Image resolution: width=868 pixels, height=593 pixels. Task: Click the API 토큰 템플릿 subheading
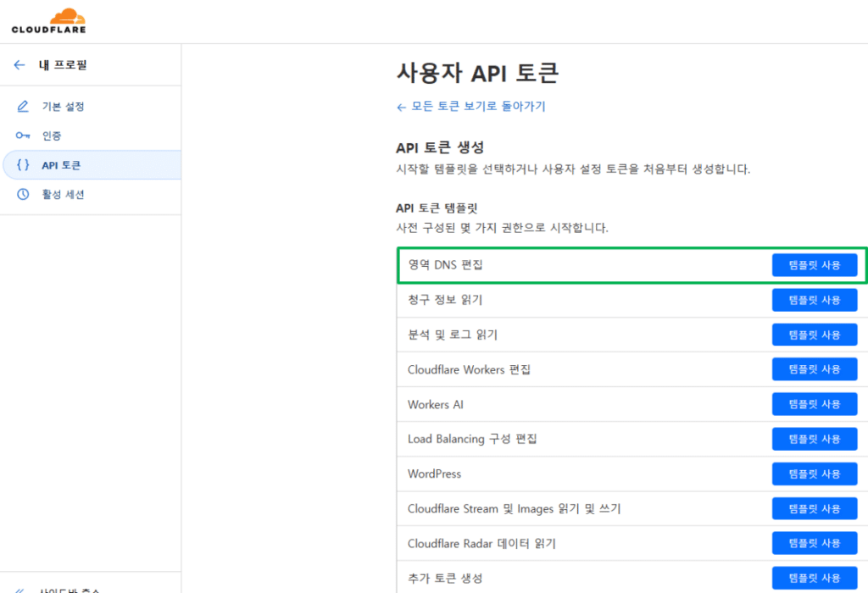click(x=437, y=208)
